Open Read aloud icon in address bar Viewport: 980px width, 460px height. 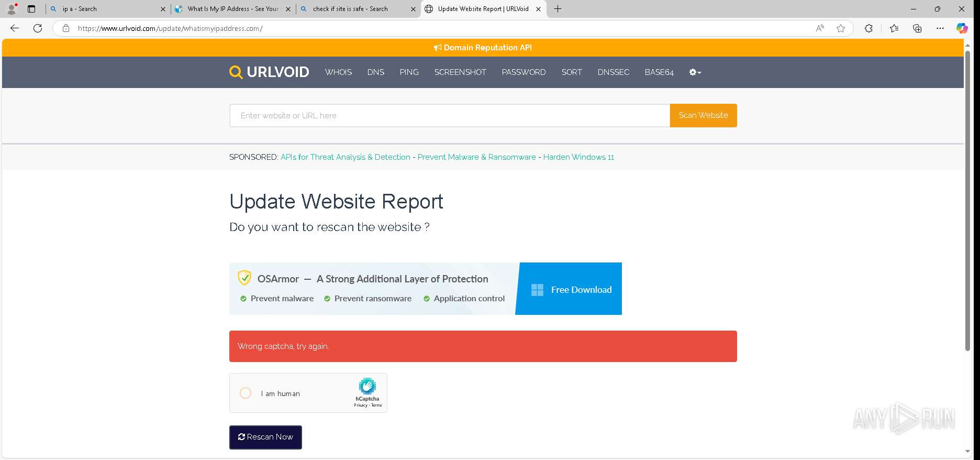click(x=820, y=28)
